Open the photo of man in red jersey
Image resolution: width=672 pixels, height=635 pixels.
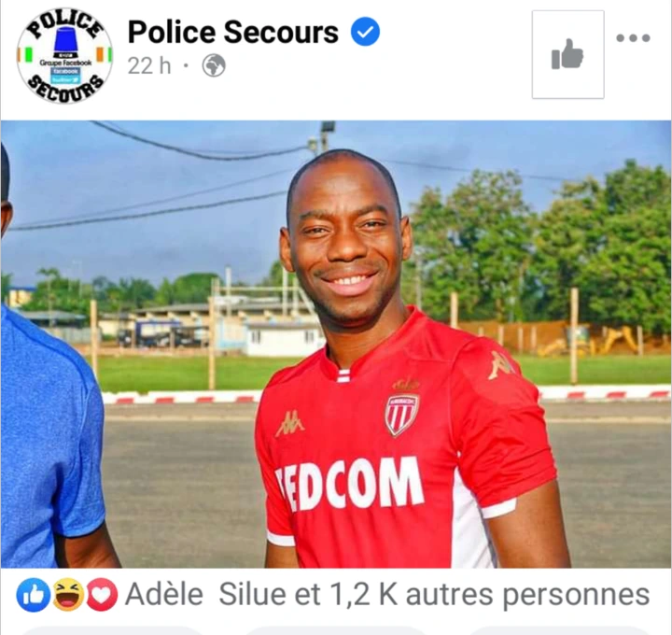pyautogui.click(x=336, y=345)
